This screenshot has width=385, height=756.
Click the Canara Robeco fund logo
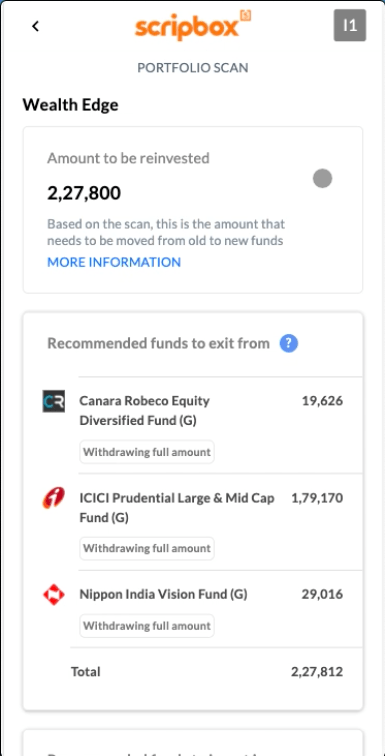click(53, 401)
